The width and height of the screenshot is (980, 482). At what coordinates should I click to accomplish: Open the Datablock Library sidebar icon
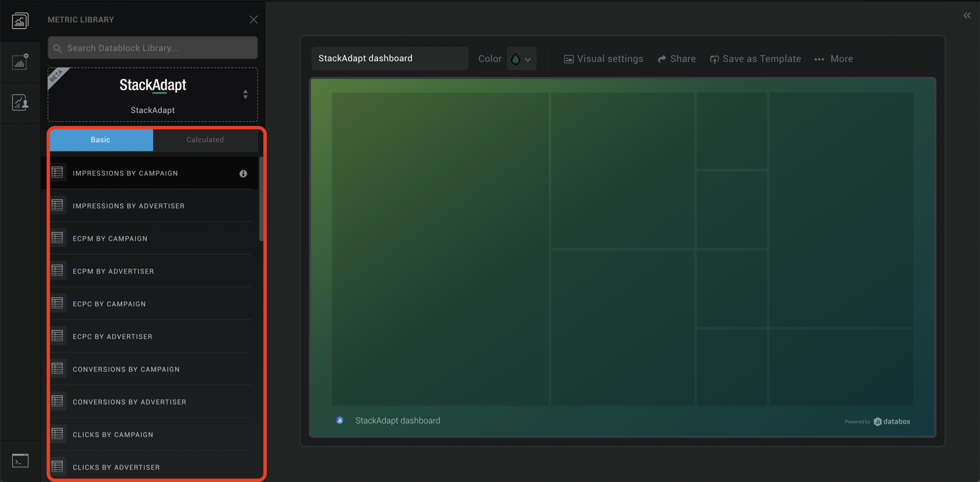(x=20, y=20)
